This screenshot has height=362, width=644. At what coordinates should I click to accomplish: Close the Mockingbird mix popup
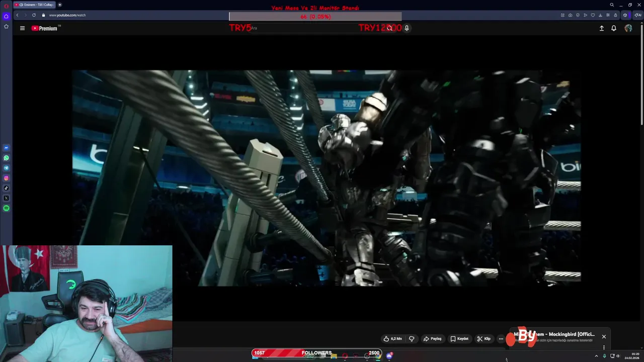(604, 336)
